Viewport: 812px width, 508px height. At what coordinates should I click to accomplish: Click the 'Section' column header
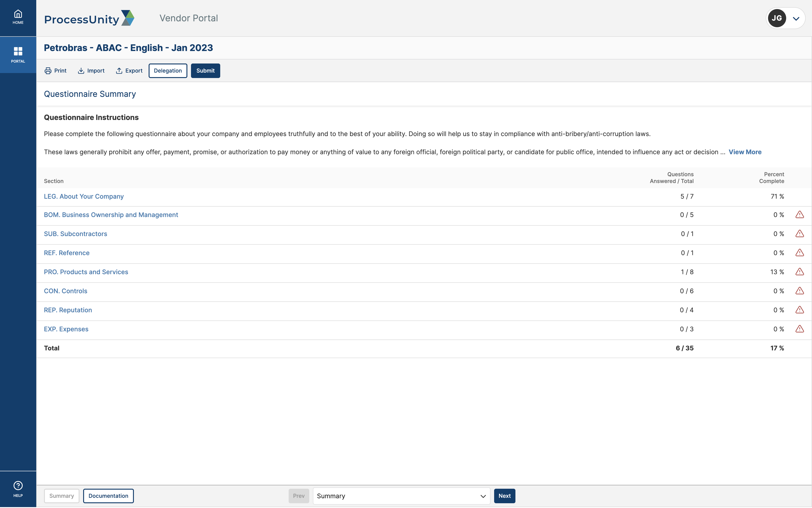tap(54, 181)
